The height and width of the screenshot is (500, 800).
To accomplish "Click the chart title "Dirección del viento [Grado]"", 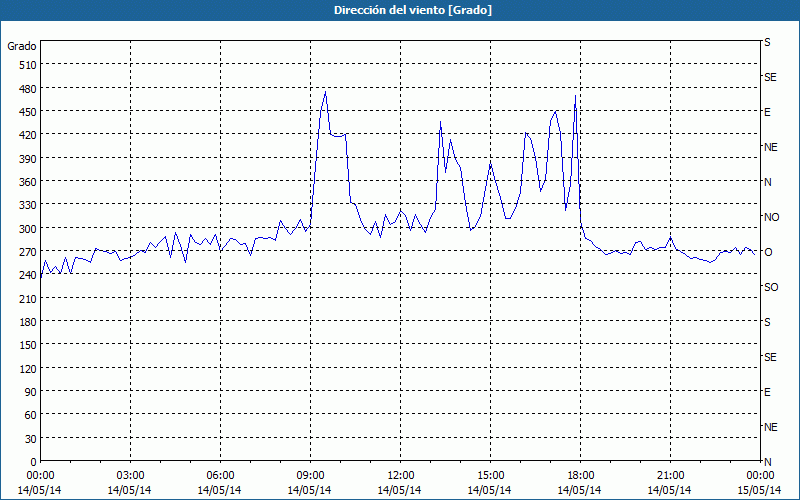I will (413, 10).
